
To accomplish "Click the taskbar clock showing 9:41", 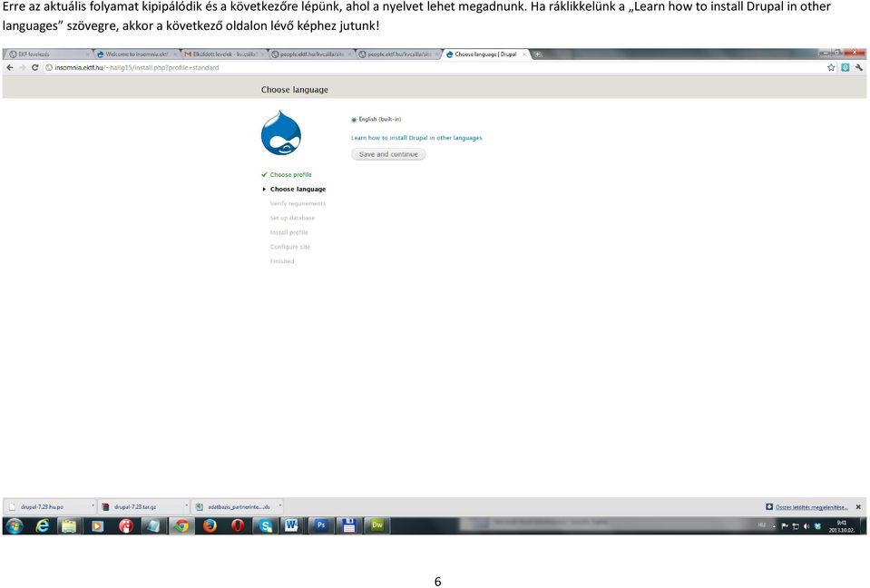I will (842, 526).
